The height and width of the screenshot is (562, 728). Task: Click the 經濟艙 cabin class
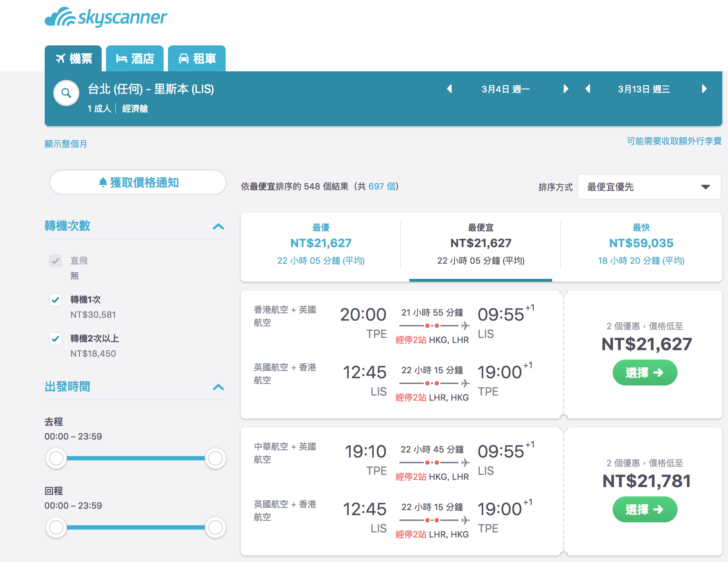[135, 108]
